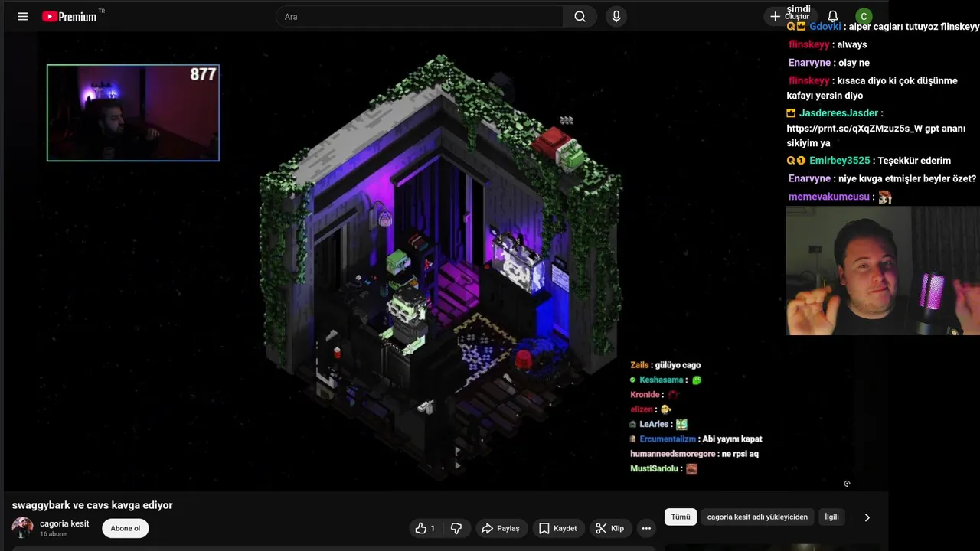Click chat username JasdereesJasder
The width and height of the screenshot is (980, 551).
coord(838,113)
